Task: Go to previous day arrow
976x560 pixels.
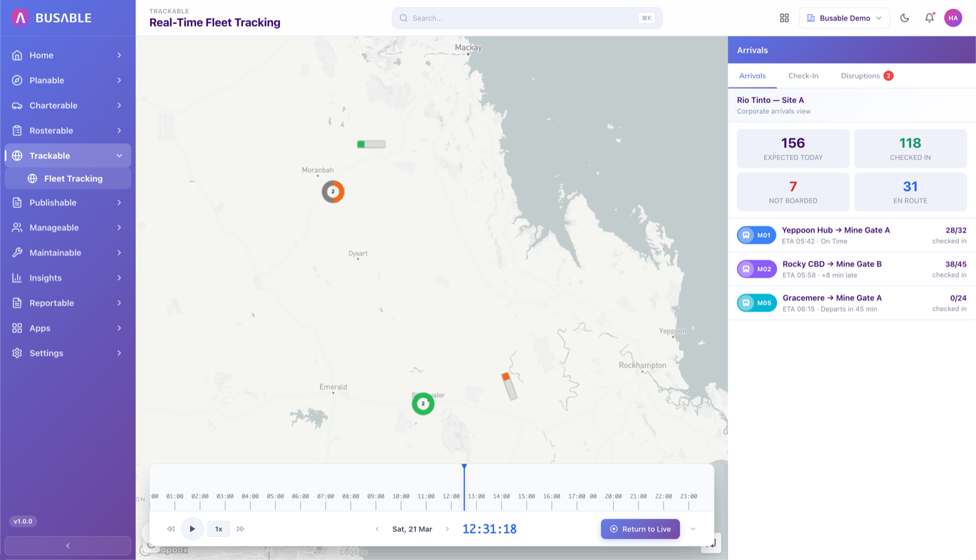Action: (x=377, y=529)
